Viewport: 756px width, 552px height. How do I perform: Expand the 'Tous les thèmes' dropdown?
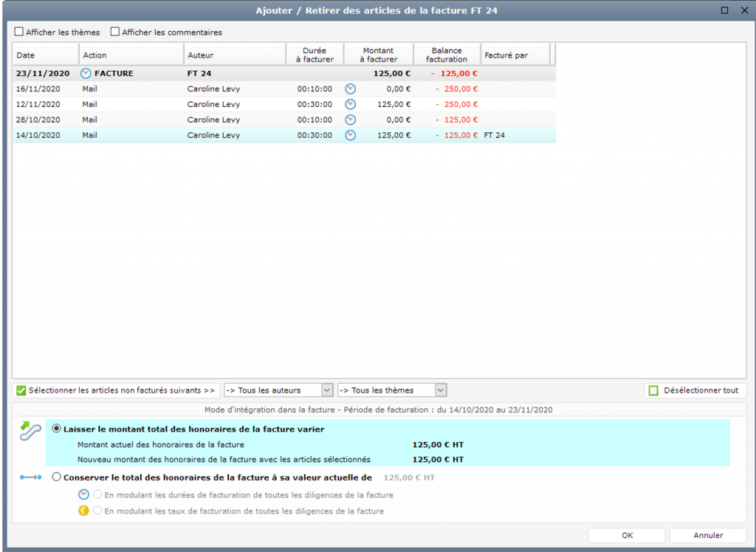[x=392, y=390]
